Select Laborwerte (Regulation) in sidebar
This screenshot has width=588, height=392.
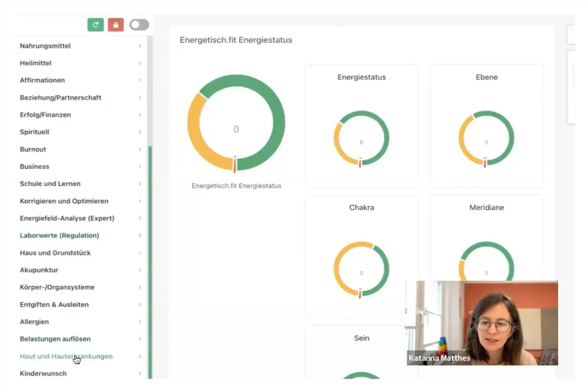[59, 235]
